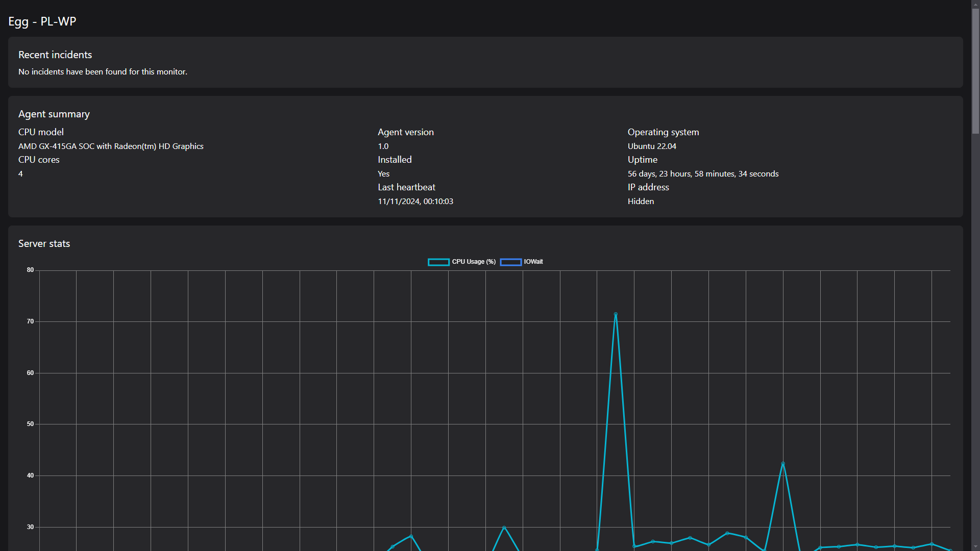Click the CPU model name text

pos(111,146)
